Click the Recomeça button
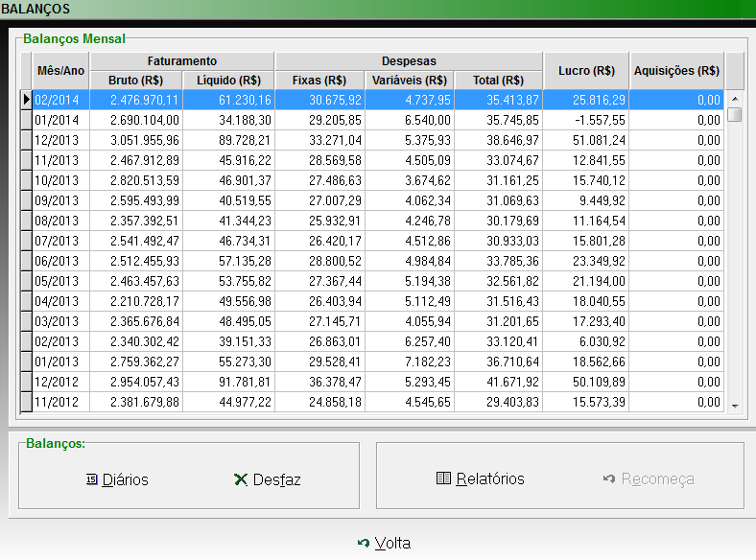Image resolution: width=756 pixels, height=560 pixels. [649, 479]
